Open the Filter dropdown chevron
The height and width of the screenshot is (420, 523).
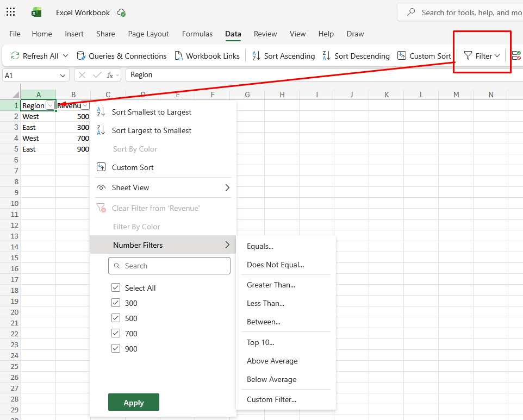click(497, 56)
